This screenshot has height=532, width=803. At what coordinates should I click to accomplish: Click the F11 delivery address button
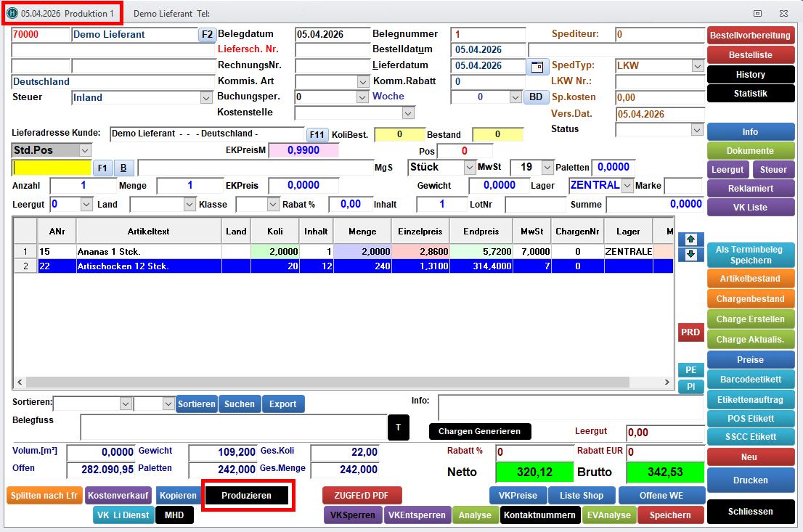click(x=317, y=134)
